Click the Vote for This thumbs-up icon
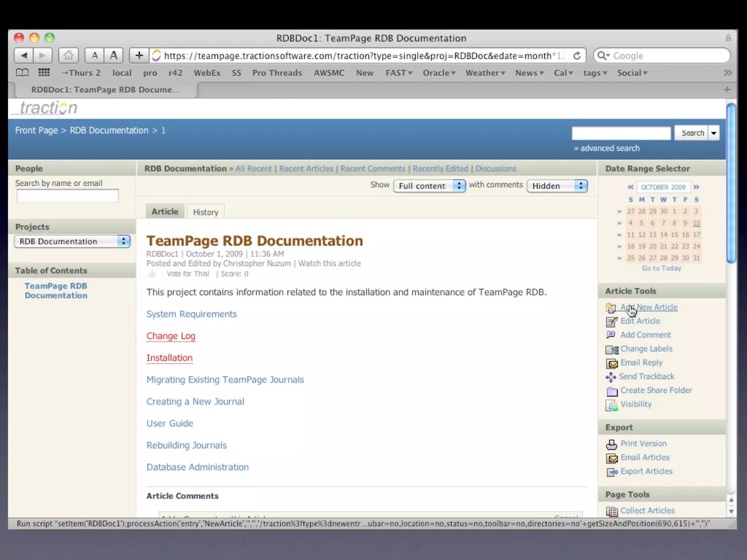This screenshot has height=560, width=747. (x=152, y=274)
